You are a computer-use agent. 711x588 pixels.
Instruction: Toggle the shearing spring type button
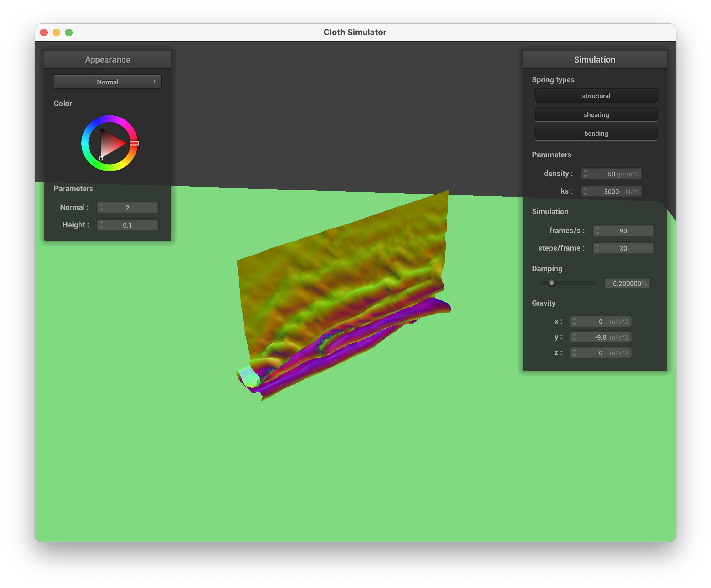pyautogui.click(x=596, y=115)
